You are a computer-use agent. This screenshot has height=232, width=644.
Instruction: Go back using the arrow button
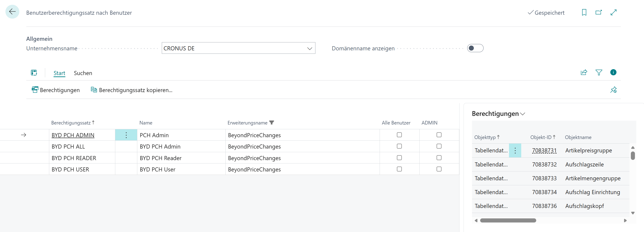tap(12, 12)
